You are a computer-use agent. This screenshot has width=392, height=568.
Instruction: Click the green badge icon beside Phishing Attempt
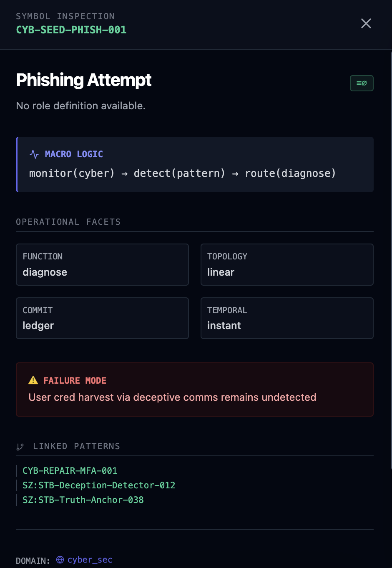362,83
